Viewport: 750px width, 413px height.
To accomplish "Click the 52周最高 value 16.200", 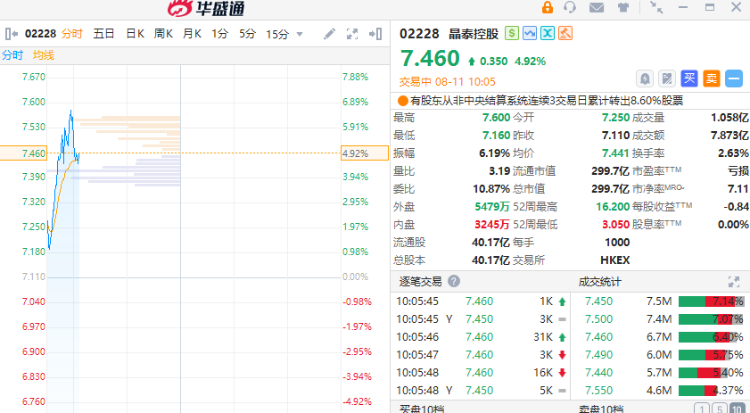I will pyautogui.click(x=613, y=207).
